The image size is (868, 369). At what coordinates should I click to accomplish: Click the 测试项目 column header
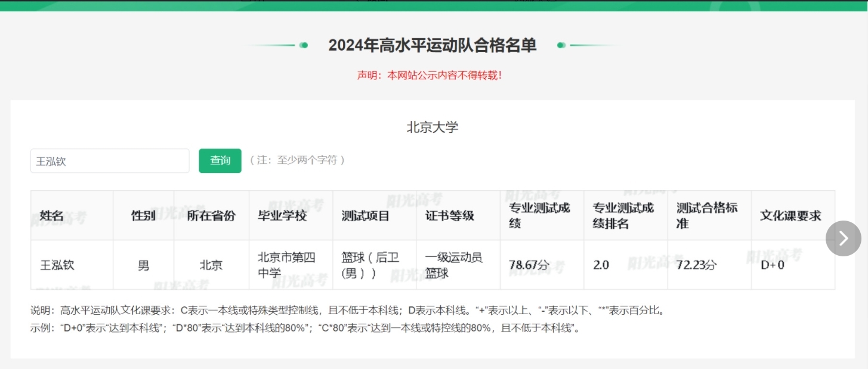375,216
